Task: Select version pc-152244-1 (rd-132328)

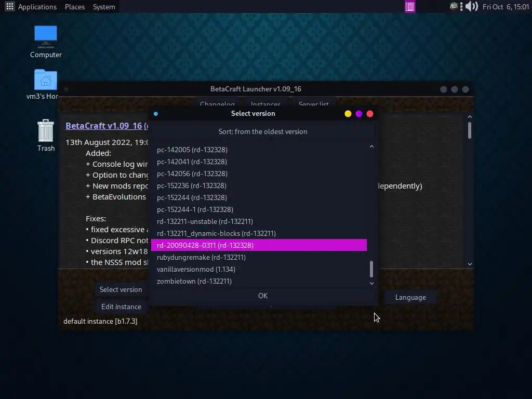Action: pos(259,209)
